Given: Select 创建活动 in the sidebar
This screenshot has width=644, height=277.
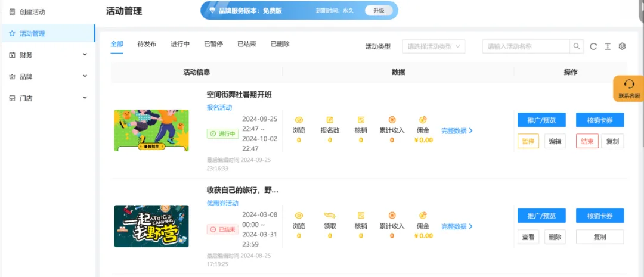Looking at the screenshot, I should coord(32,12).
